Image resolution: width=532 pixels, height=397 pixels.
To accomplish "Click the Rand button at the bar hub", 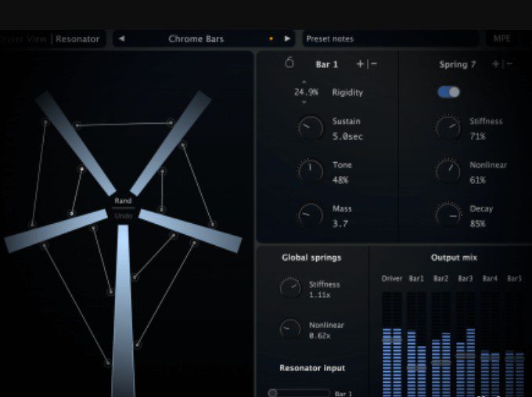I will (x=123, y=200).
